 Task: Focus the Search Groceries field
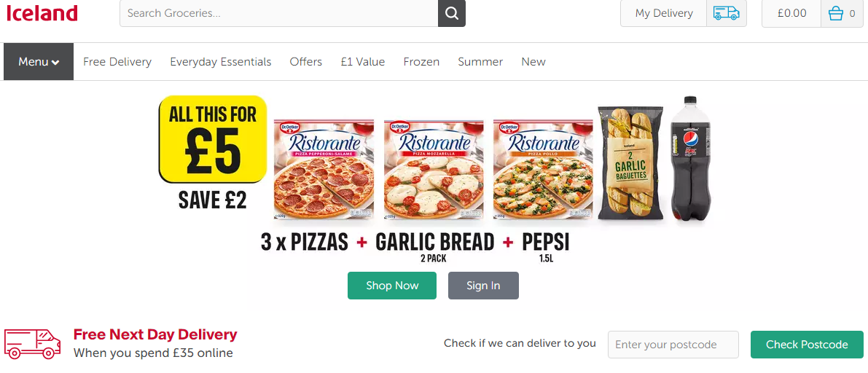[x=278, y=13]
